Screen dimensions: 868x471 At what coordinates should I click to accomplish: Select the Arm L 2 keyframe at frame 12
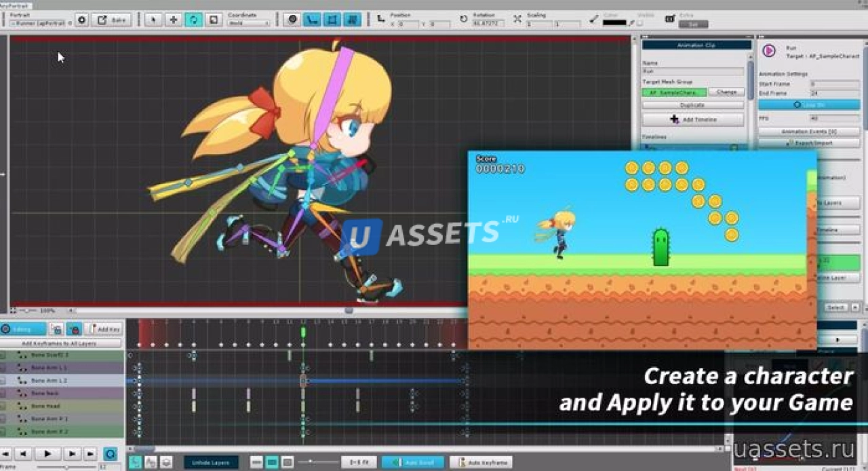pyautogui.click(x=303, y=381)
